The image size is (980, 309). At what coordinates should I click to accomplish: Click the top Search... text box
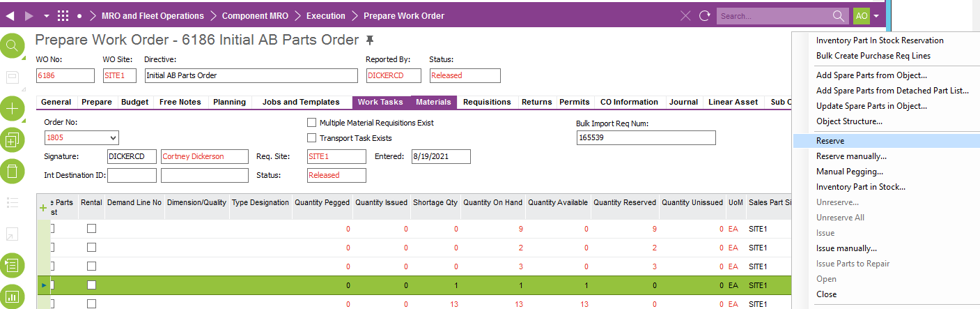pos(775,15)
